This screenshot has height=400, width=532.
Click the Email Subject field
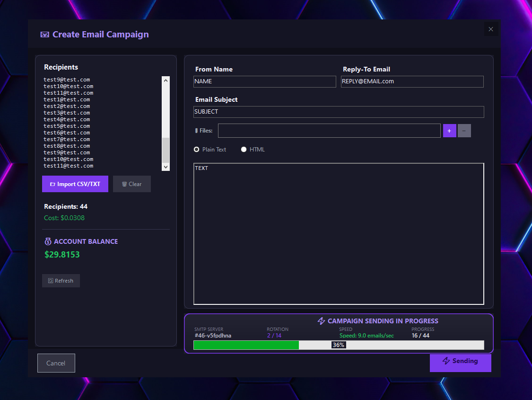[x=339, y=112]
